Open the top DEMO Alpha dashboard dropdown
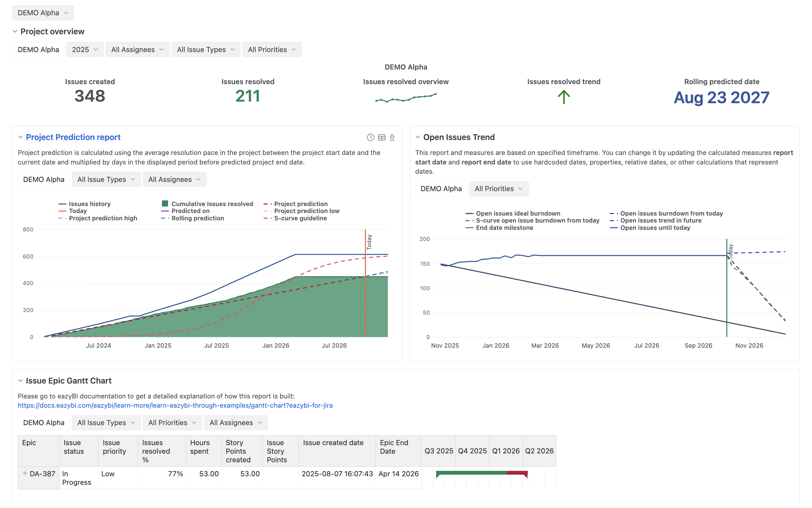The image size is (812, 508). point(43,13)
